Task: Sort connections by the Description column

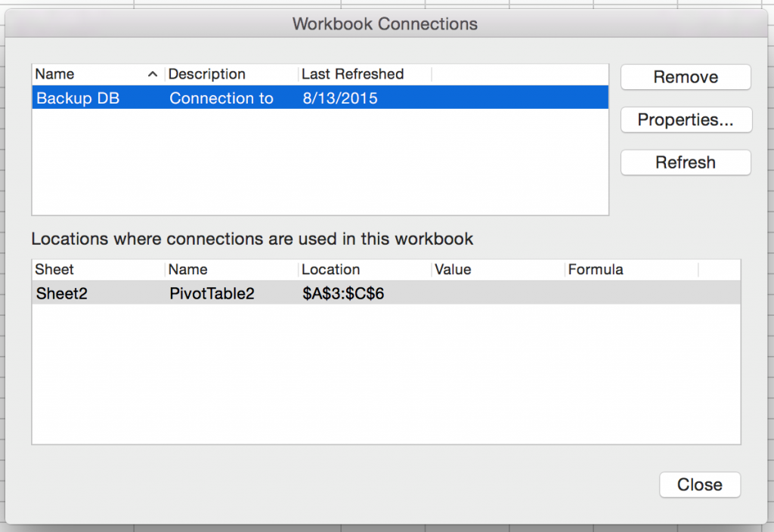Action: coord(206,74)
